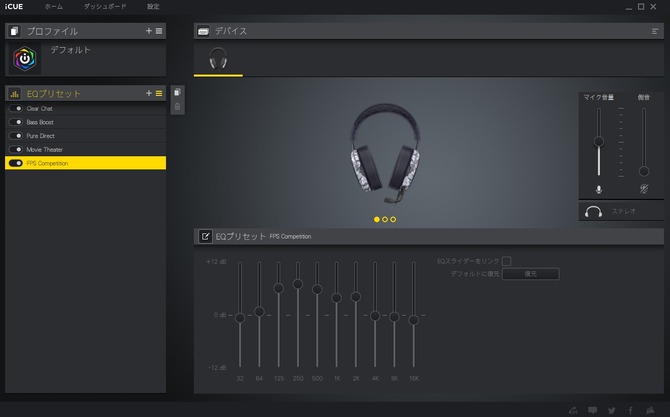This screenshot has width=670, height=417.
Task: Toggle the Movie Theater preset switch
Action: coord(16,150)
